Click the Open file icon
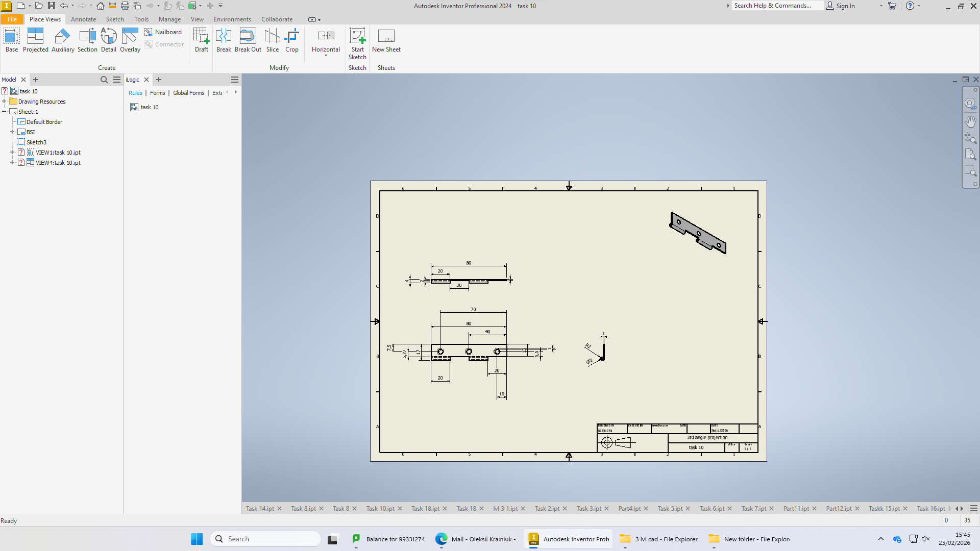Image resolution: width=980 pixels, height=551 pixels. [x=39, y=6]
